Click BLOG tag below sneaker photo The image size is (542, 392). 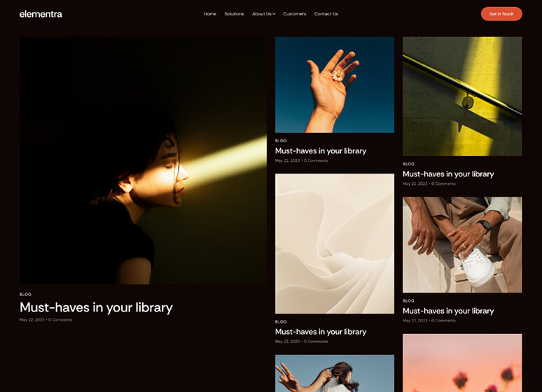click(x=408, y=301)
